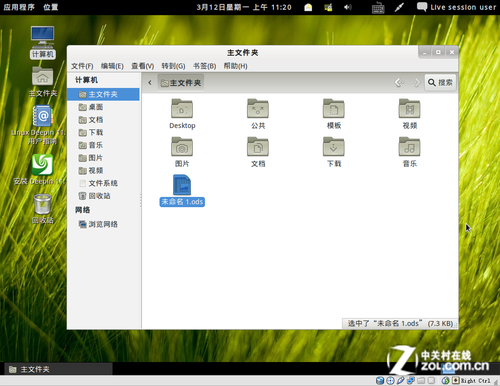Open the 文档 folder in main pane
The height and width of the screenshot is (386, 500).
tap(258, 152)
